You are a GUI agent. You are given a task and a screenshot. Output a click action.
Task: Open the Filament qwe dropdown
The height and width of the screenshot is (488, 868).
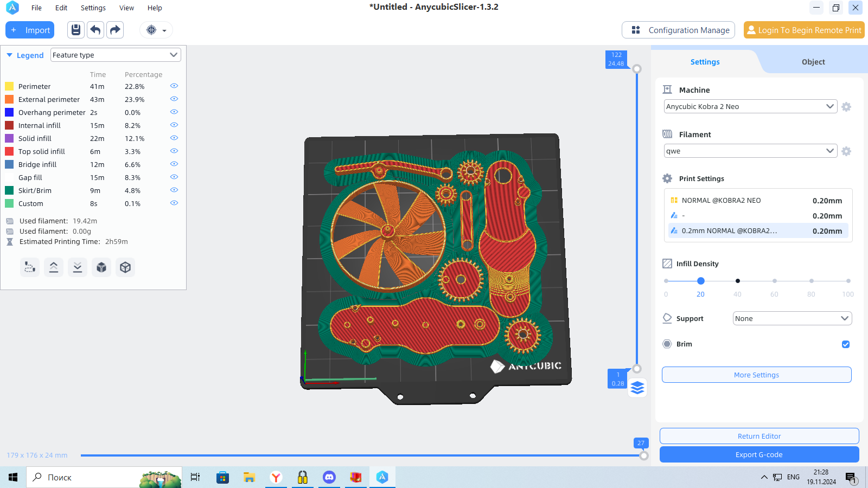tap(750, 151)
